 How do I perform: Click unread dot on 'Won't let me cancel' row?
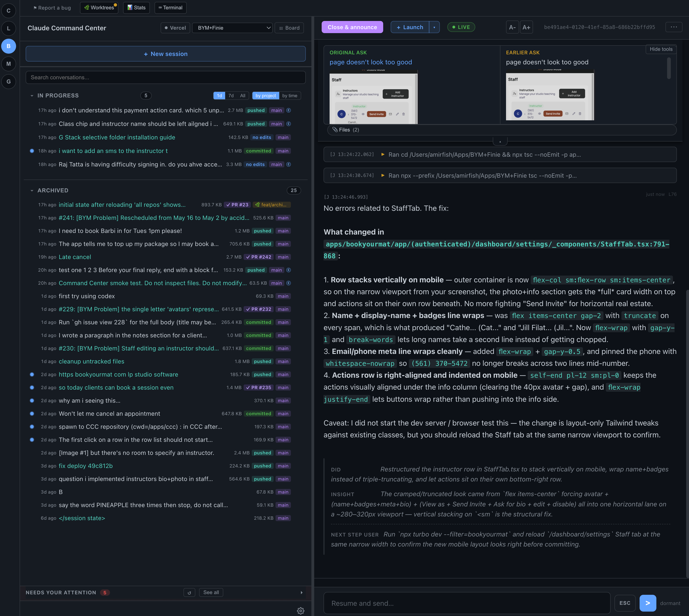coord(32,414)
